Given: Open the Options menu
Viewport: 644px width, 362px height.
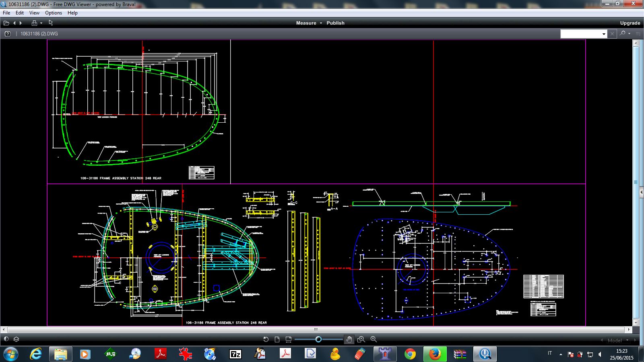Looking at the screenshot, I should pos(53,13).
